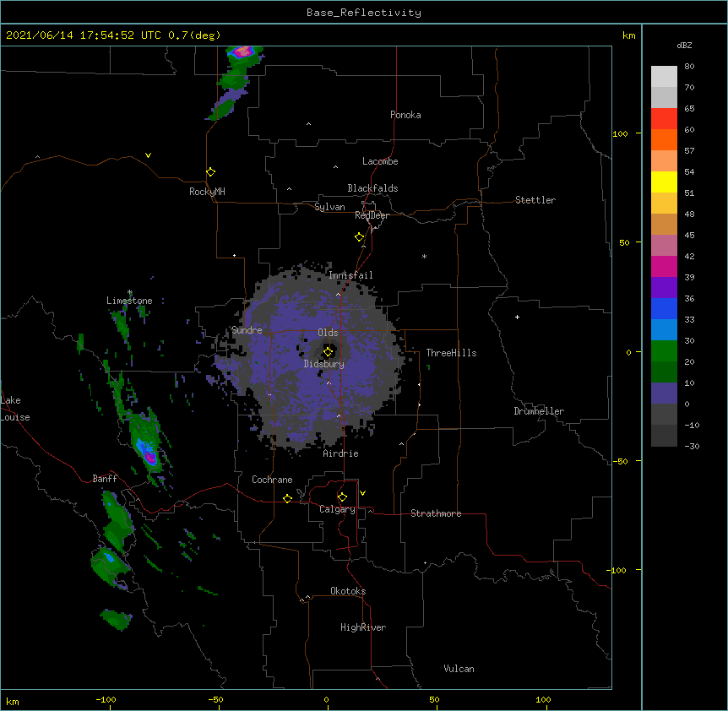Click the Sylvan label
This screenshot has height=711, width=728.
[329, 207]
